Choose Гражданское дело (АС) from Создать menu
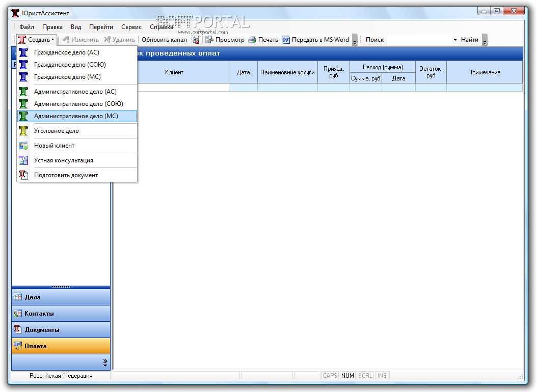The image size is (537, 392). [x=77, y=52]
